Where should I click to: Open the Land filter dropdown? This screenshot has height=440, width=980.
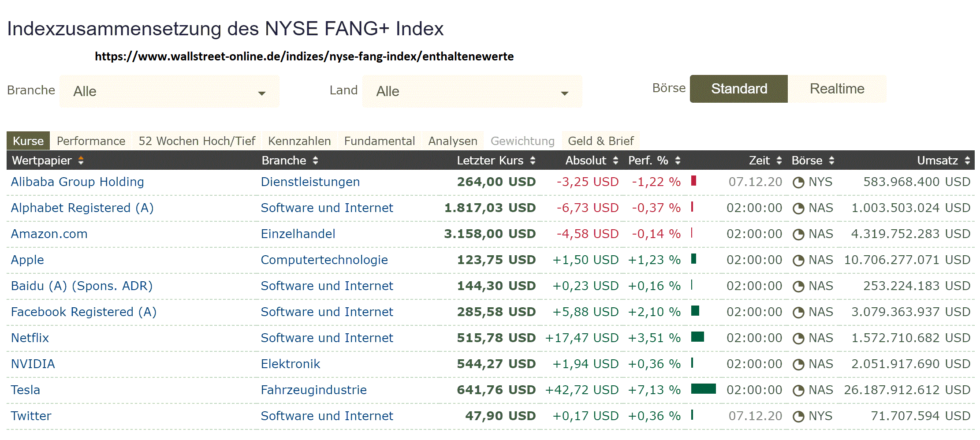point(472,92)
